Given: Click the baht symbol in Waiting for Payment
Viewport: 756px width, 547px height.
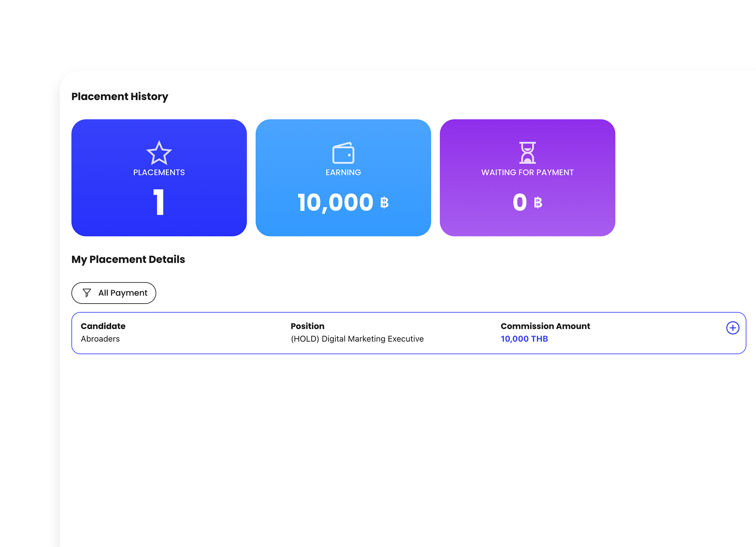Looking at the screenshot, I should pos(538,203).
